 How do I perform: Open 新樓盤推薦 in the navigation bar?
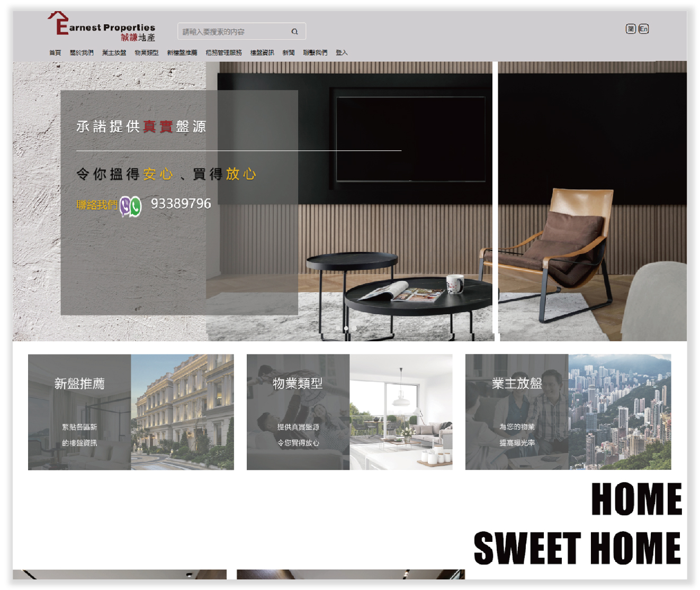[182, 53]
